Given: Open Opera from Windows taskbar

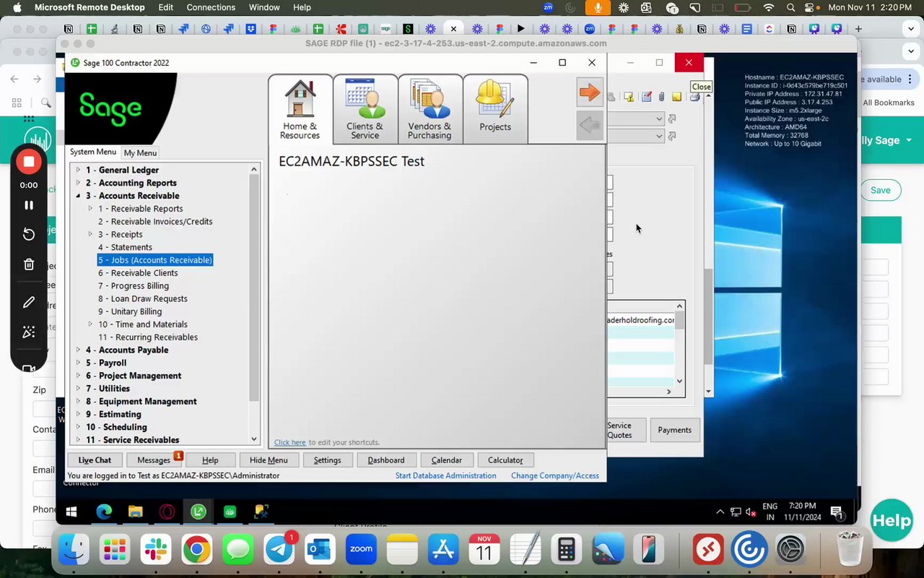Looking at the screenshot, I should tap(167, 512).
